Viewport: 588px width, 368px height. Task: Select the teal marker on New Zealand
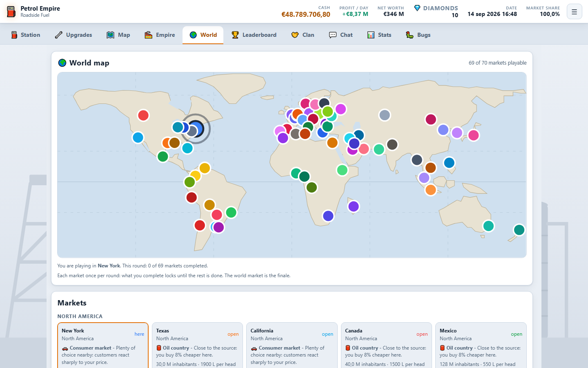pos(519,230)
